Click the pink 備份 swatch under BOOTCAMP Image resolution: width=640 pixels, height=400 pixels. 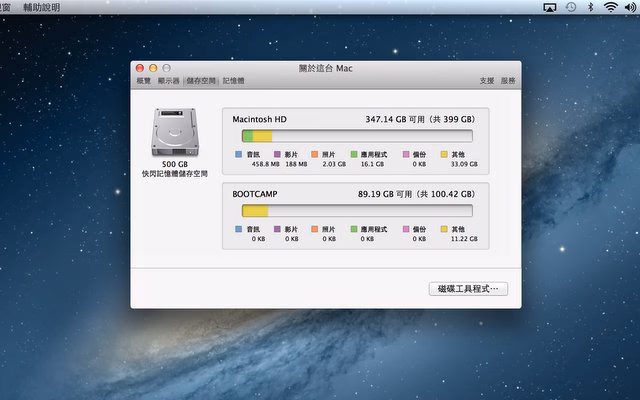[x=406, y=229]
